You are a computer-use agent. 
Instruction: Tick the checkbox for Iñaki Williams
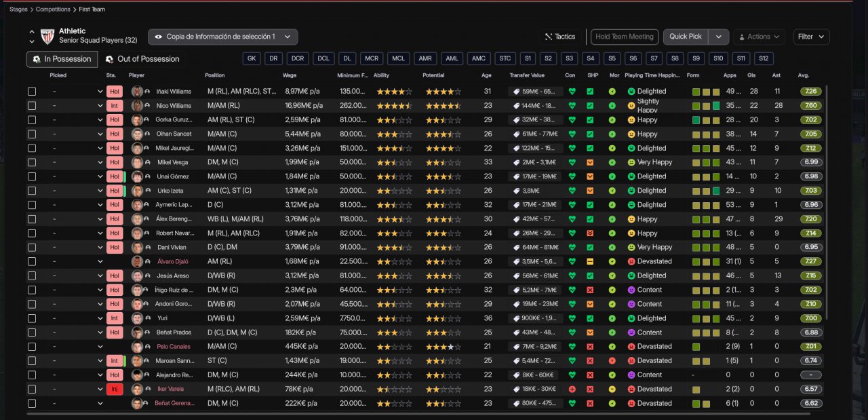click(32, 92)
